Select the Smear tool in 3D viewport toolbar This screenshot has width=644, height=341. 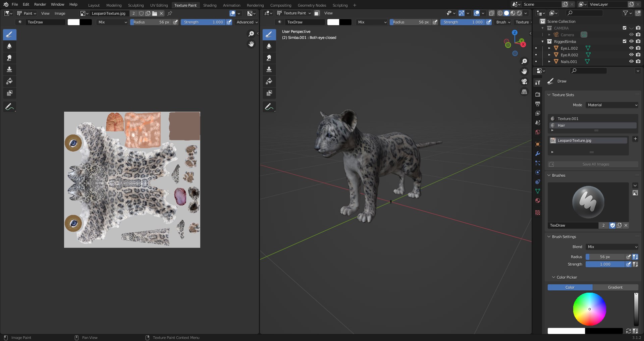point(269,58)
